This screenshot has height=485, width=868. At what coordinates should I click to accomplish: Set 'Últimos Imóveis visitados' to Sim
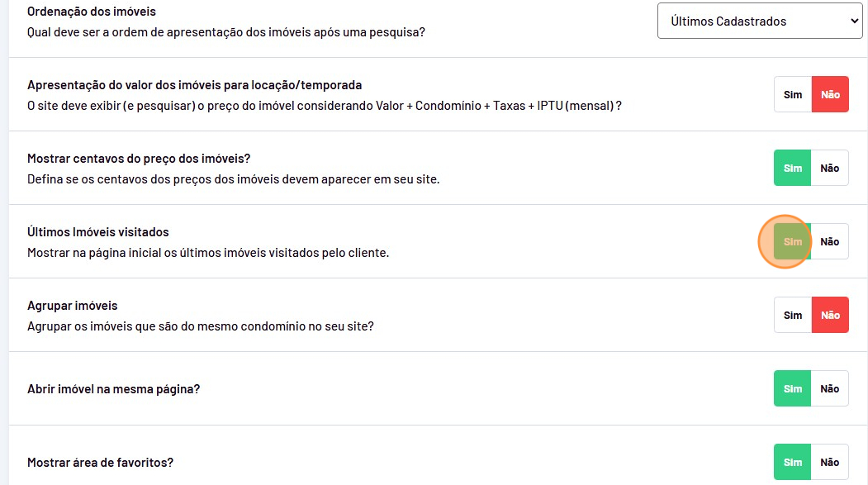click(x=793, y=242)
